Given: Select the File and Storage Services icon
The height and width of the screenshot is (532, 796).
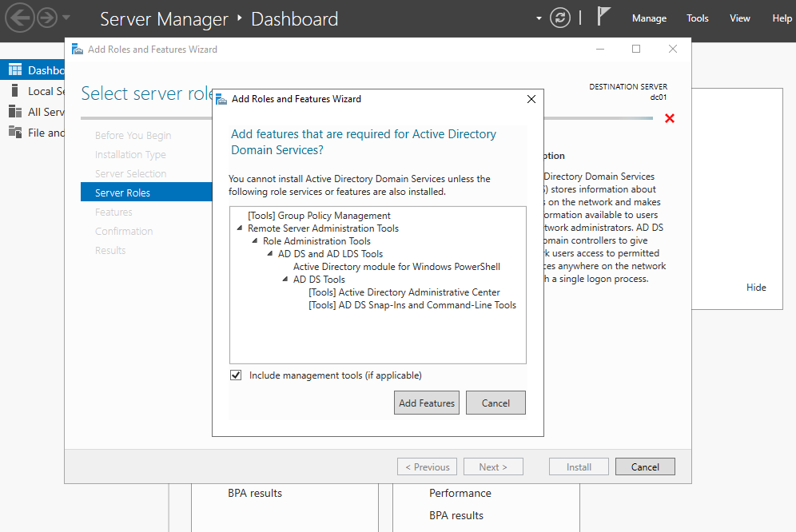Looking at the screenshot, I should pos(15,133).
